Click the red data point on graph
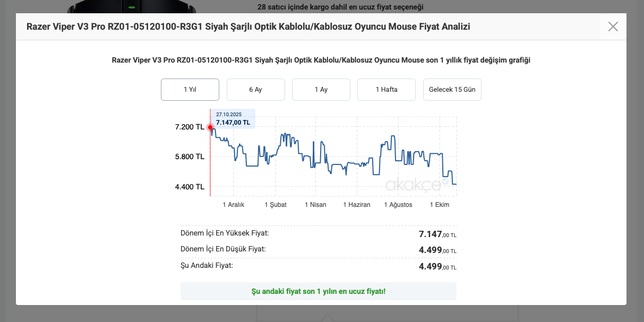This screenshot has height=322, width=644. tap(210, 127)
